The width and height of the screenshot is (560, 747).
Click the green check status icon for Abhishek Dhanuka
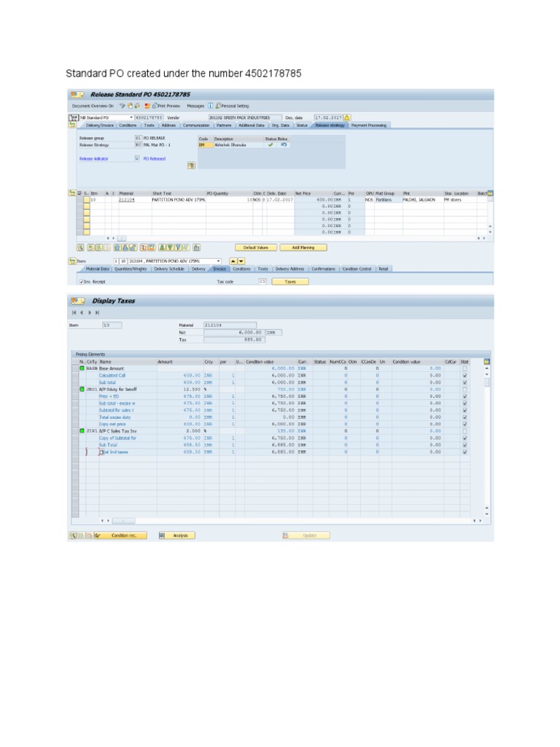point(271,144)
